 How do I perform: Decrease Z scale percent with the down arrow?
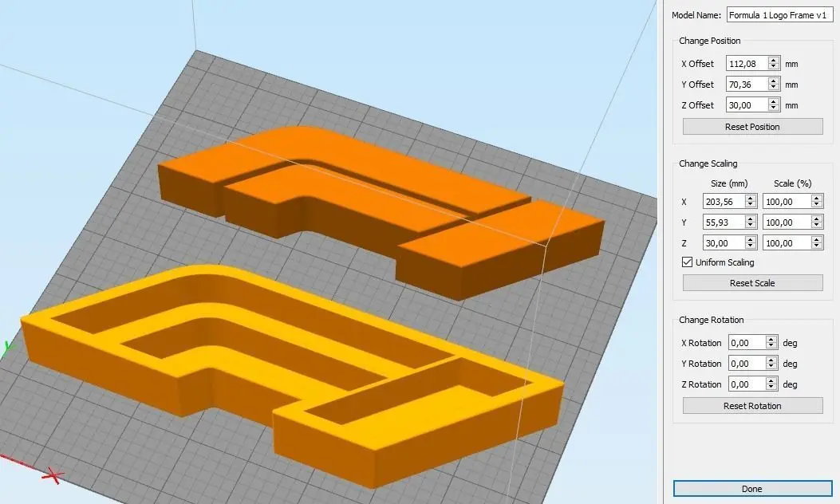[x=817, y=246]
